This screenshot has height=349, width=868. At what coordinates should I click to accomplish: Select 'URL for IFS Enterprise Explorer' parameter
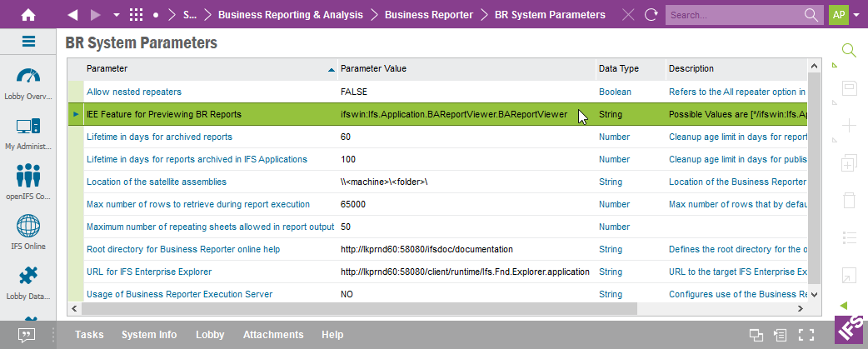149,272
